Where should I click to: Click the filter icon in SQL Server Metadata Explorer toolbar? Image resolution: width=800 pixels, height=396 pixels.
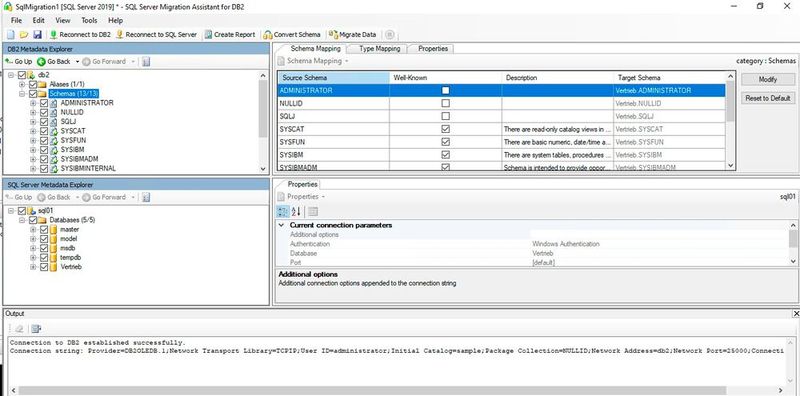(146, 197)
